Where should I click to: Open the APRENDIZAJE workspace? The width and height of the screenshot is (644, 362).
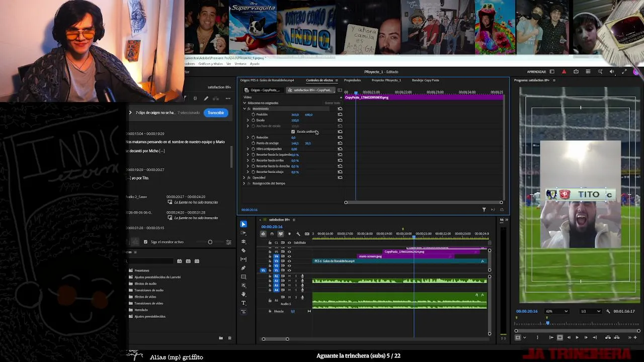(536, 72)
